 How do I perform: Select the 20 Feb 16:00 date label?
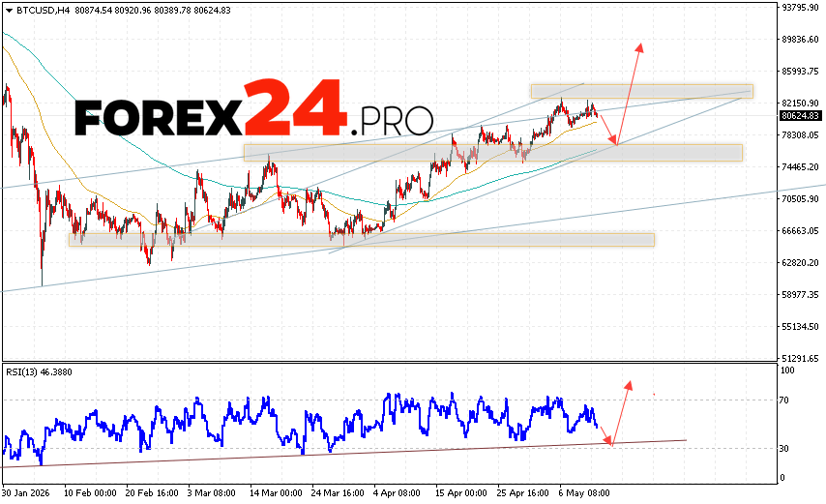tap(152, 493)
